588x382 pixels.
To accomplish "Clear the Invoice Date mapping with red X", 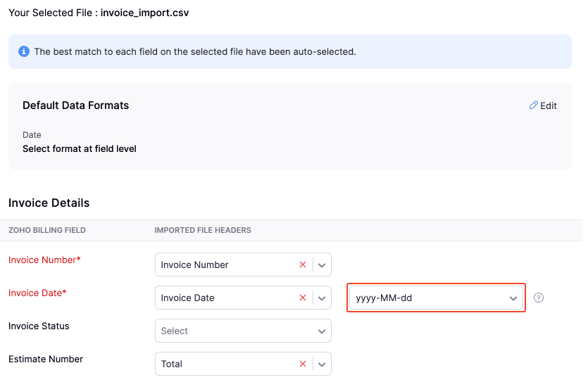I will point(303,298).
